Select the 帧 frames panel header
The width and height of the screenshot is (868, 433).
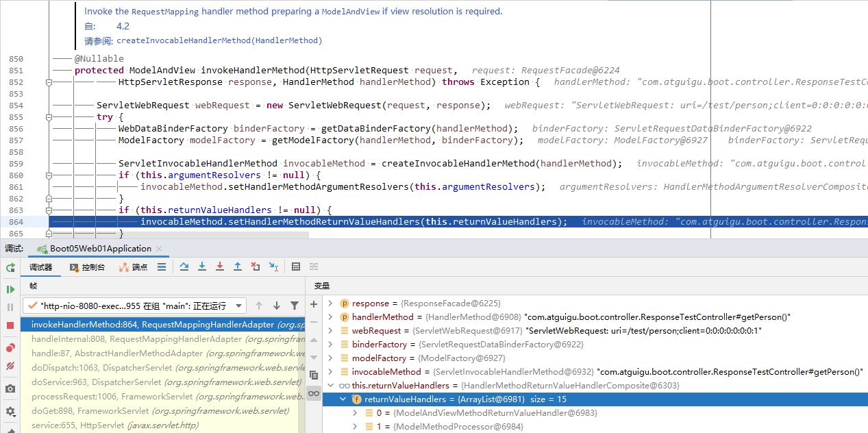pos(34,286)
